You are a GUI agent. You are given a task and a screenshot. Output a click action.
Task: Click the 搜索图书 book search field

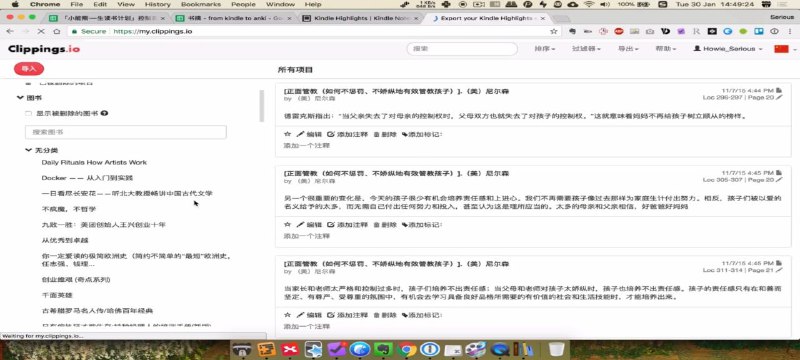(126, 132)
